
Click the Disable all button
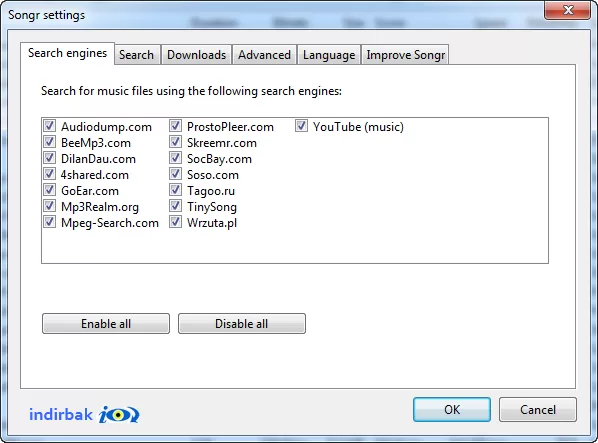coord(242,324)
